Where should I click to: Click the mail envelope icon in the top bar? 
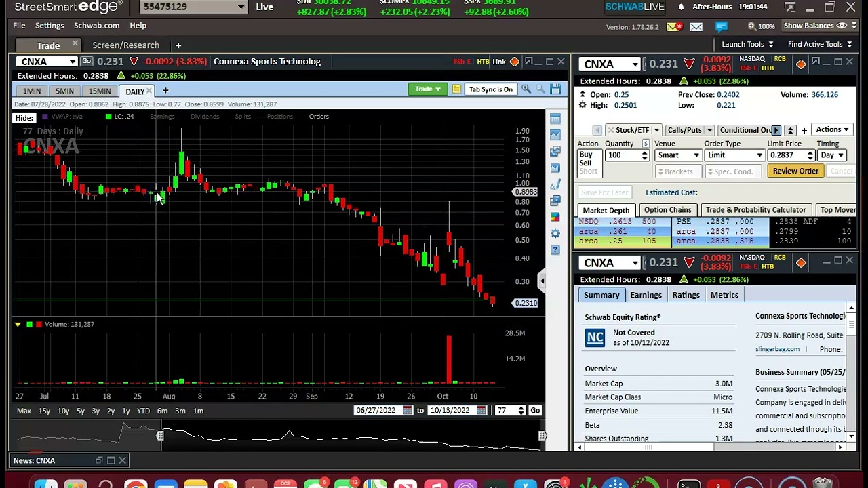click(696, 26)
